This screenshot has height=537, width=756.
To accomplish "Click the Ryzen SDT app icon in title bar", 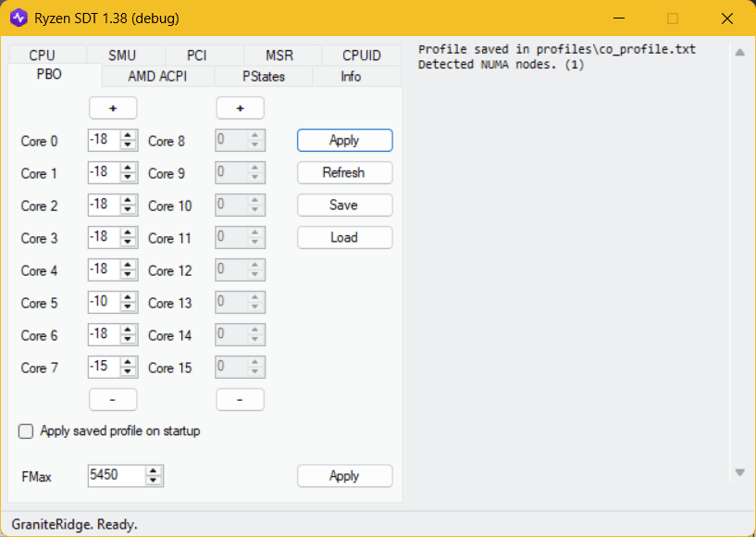I will [19, 19].
